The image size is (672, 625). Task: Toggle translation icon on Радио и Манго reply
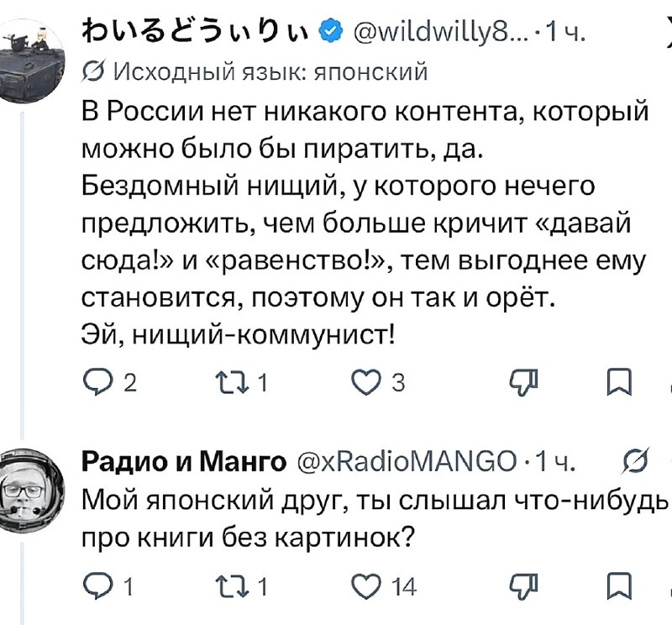[x=636, y=461]
